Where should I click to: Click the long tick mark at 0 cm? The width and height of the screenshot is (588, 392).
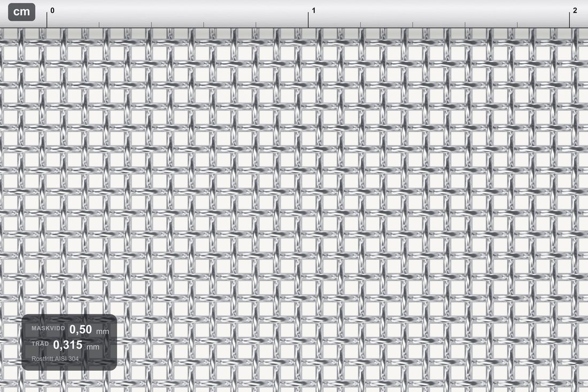47,19
